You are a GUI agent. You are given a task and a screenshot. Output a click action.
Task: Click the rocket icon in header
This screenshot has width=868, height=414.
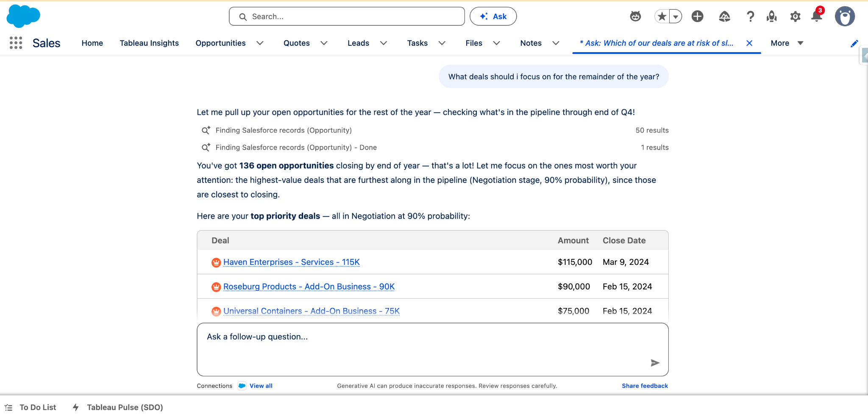point(772,17)
